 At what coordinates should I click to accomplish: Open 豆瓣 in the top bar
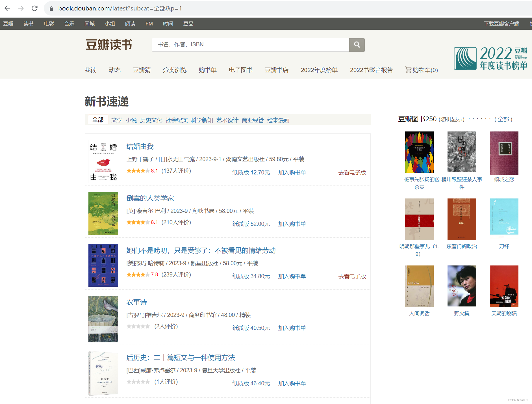[x=8, y=24]
